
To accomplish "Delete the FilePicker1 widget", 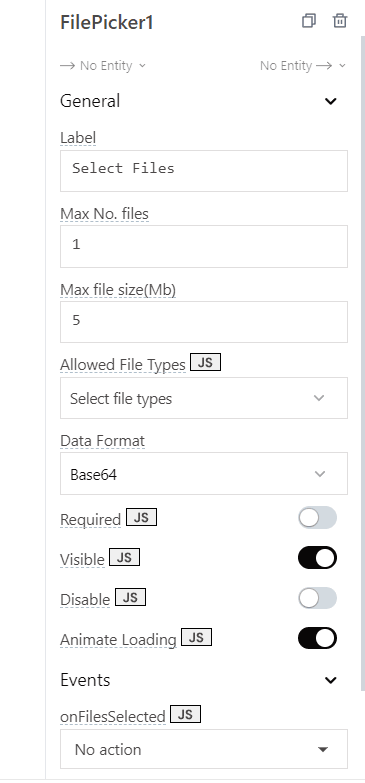I will tap(340, 21).
